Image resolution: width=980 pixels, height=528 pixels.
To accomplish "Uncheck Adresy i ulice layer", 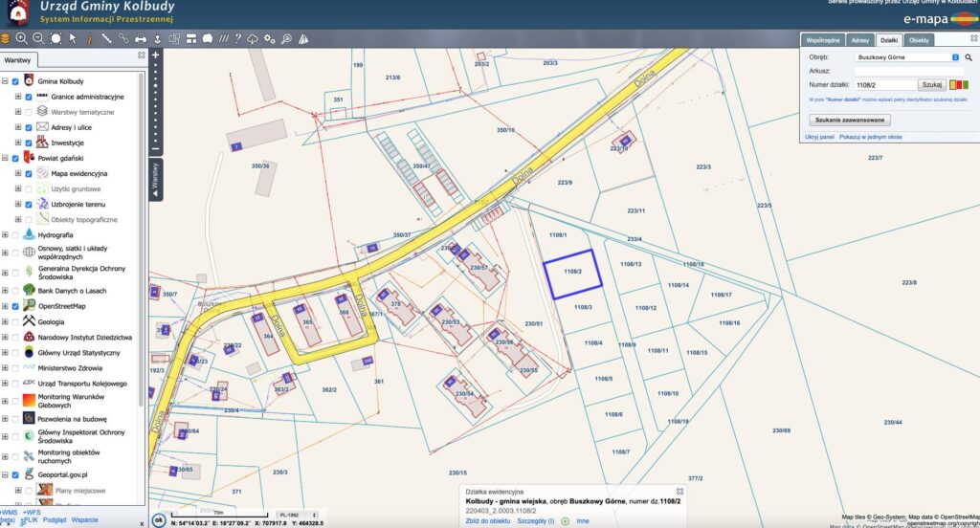I will 28,127.
